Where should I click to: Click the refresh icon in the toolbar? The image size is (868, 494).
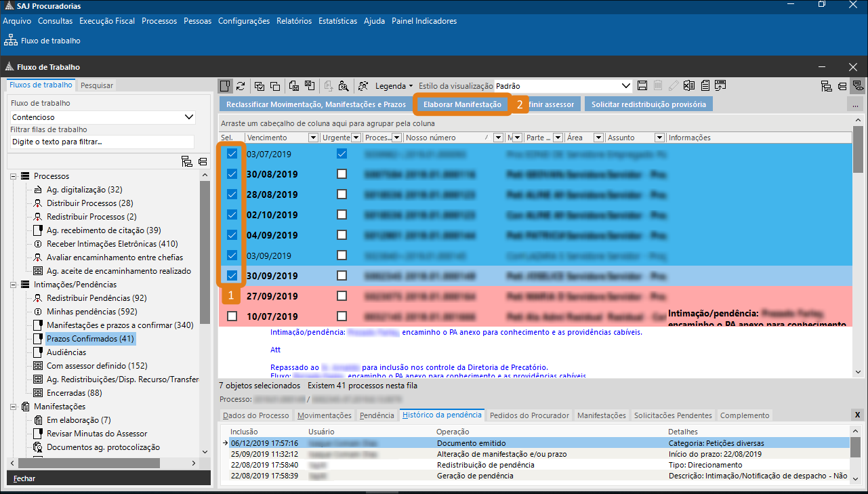(241, 86)
